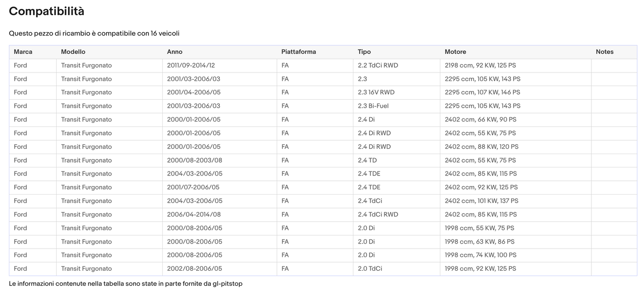
Task: Click engine cell 1998 ccm, 63 KW, 86 PS
Action: 480,242
